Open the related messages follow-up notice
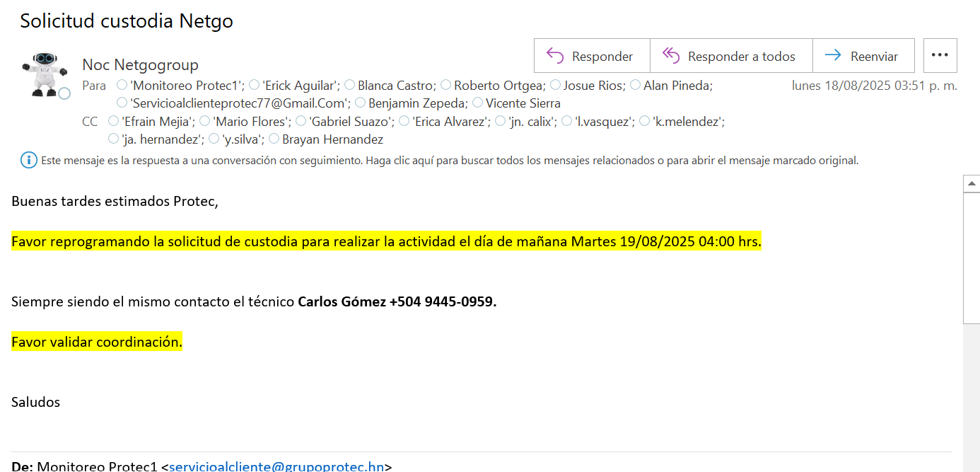The image size is (980, 472). tap(450, 161)
